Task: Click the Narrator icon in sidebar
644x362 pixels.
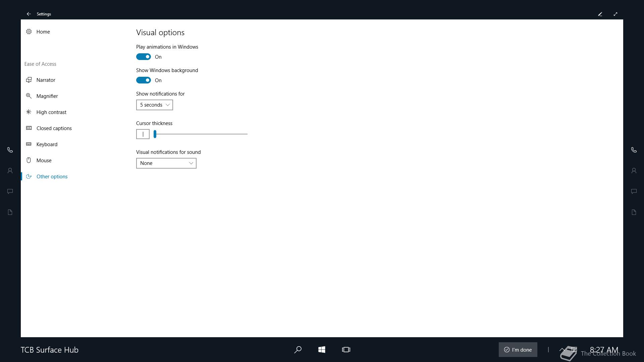Action: tap(29, 80)
